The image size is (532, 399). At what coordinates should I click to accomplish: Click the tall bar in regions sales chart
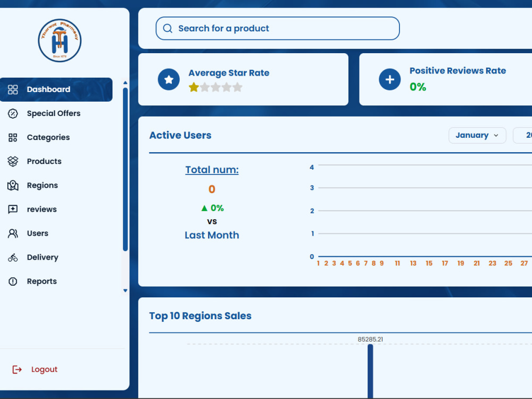[370, 371]
